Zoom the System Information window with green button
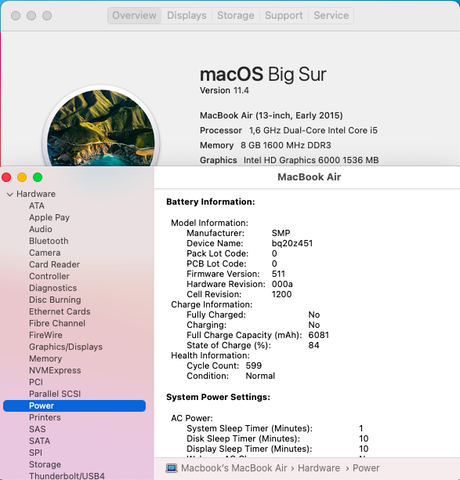Viewport: 460px width, 480px height. pos(38,177)
